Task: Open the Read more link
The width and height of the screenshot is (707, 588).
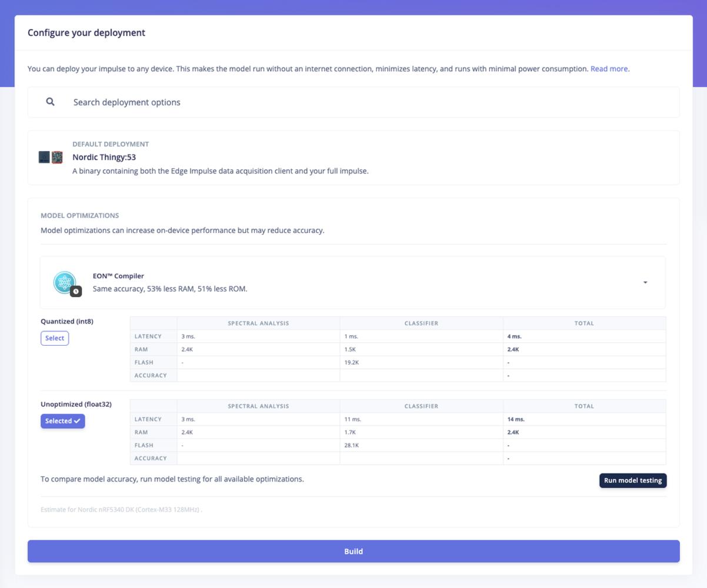Action: click(x=609, y=69)
